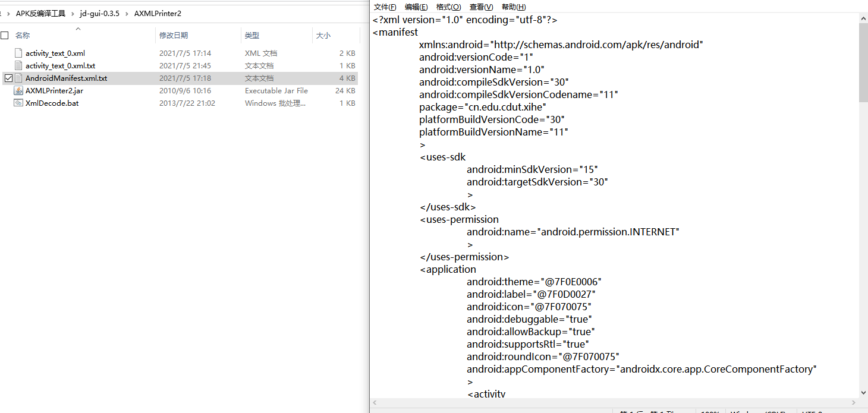This screenshot has width=868, height=413.
Task: Click the <?xml version line in Notepad
Action: pos(465,20)
